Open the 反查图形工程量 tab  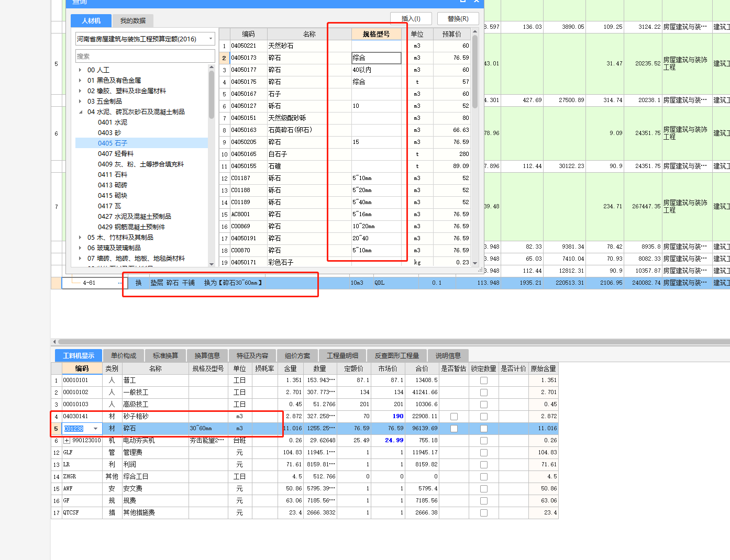(x=397, y=356)
